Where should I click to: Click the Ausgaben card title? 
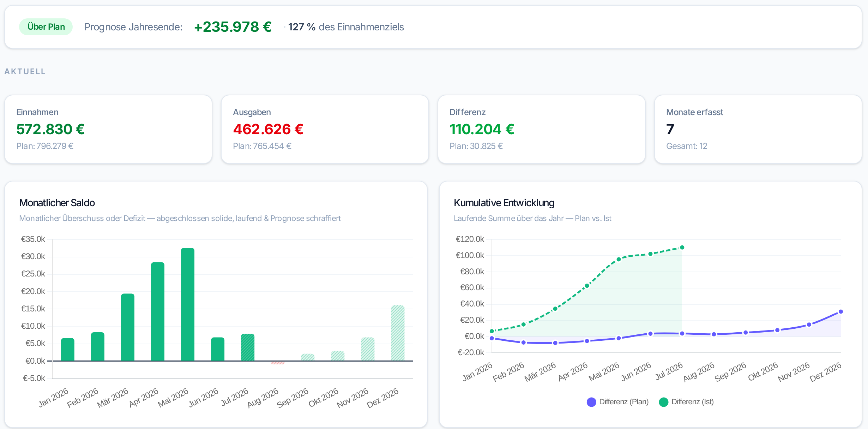point(252,112)
